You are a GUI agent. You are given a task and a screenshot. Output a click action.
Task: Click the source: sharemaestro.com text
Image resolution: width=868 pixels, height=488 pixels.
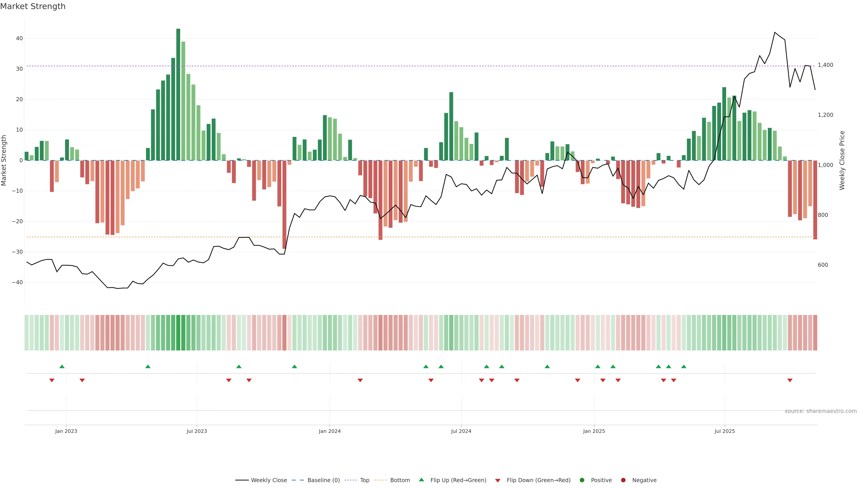tap(821, 411)
